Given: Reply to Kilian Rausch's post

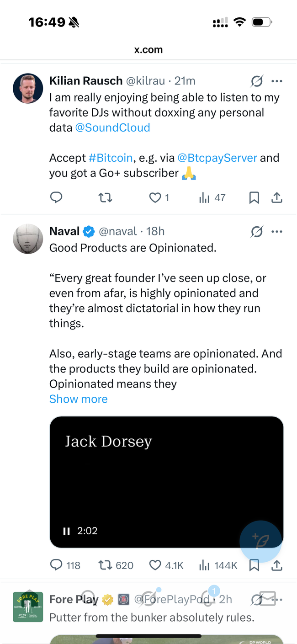Looking at the screenshot, I should point(56,197).
